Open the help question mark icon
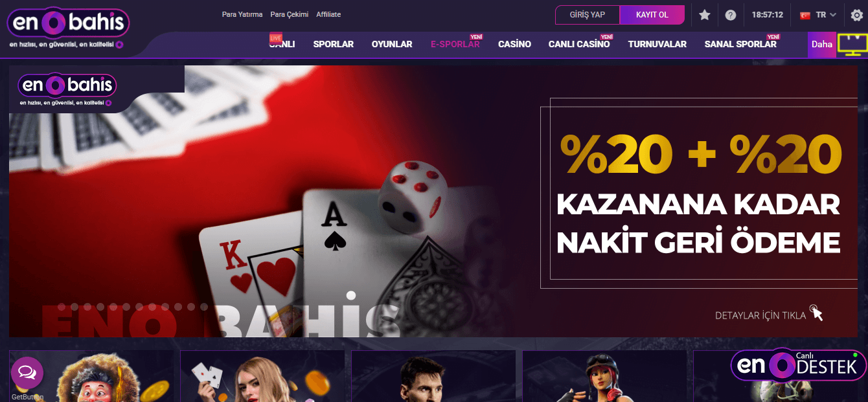 point(731,15)
